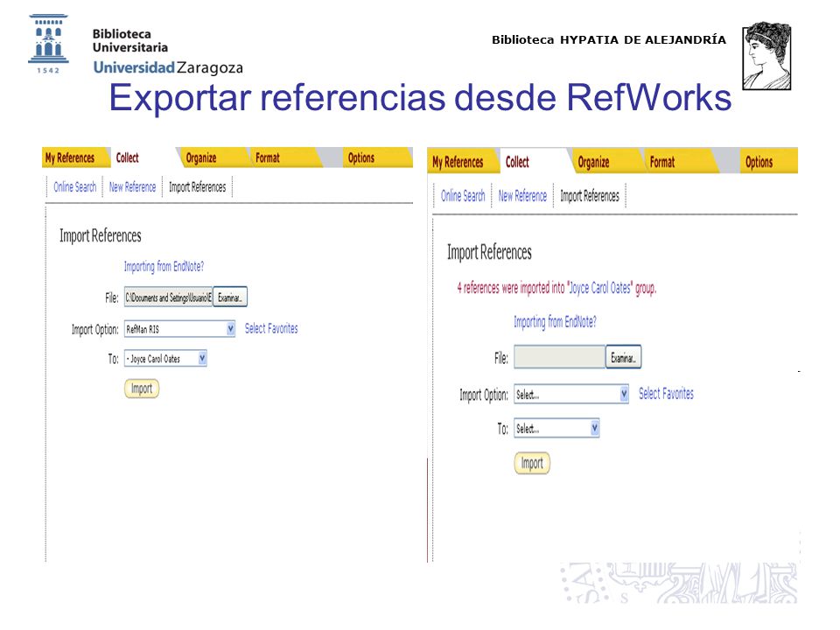Image resolution: width=840 pixels, height=630 pixels.
Task: Open My References tab in right RefWorks panel
Action: (458, 162)
